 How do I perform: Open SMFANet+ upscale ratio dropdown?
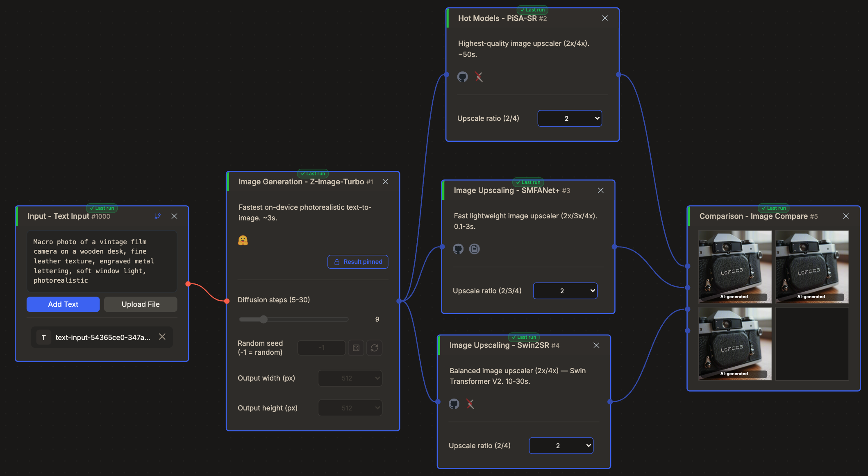tap(565, 291)
